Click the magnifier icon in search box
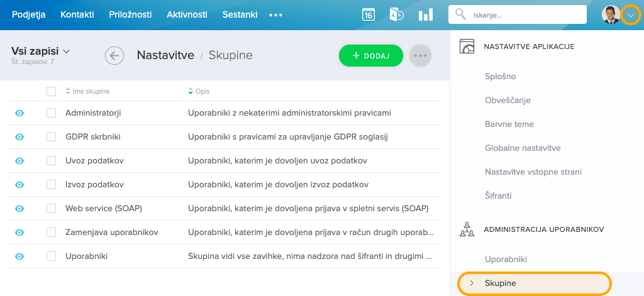 click(461, 15)
